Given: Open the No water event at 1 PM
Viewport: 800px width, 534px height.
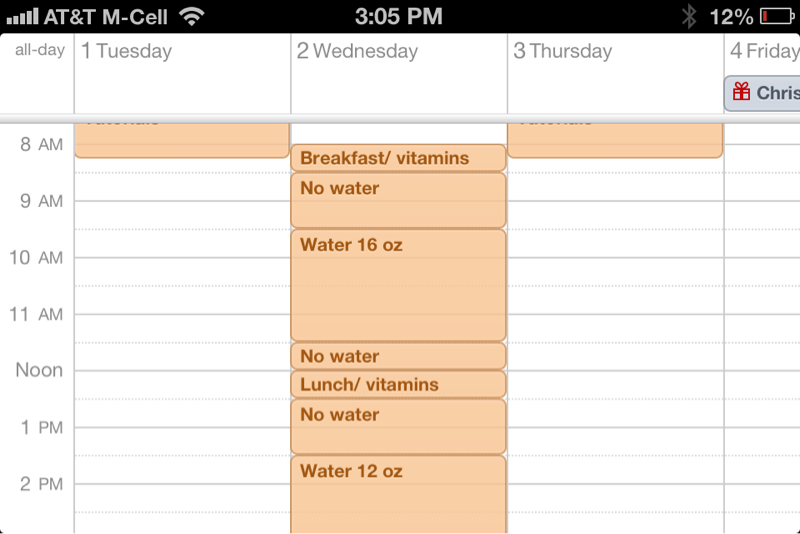Looking at the screenshot, I should point(398,426).
